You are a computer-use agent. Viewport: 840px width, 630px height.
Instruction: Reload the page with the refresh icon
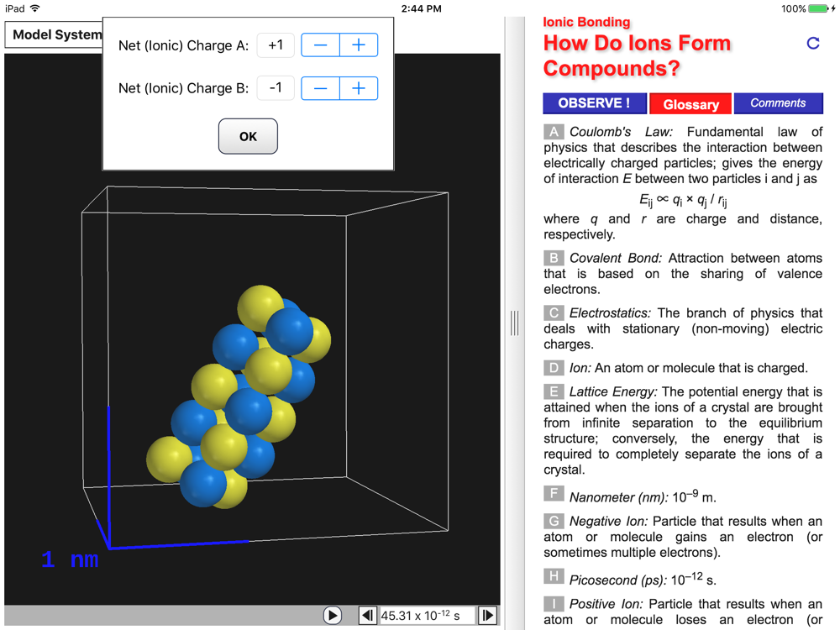click(813, 44)
